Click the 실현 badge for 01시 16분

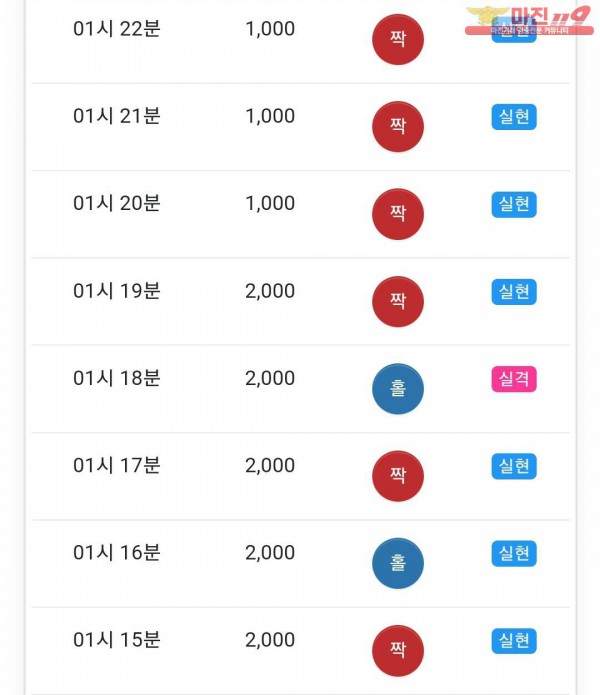click(514, 553)
